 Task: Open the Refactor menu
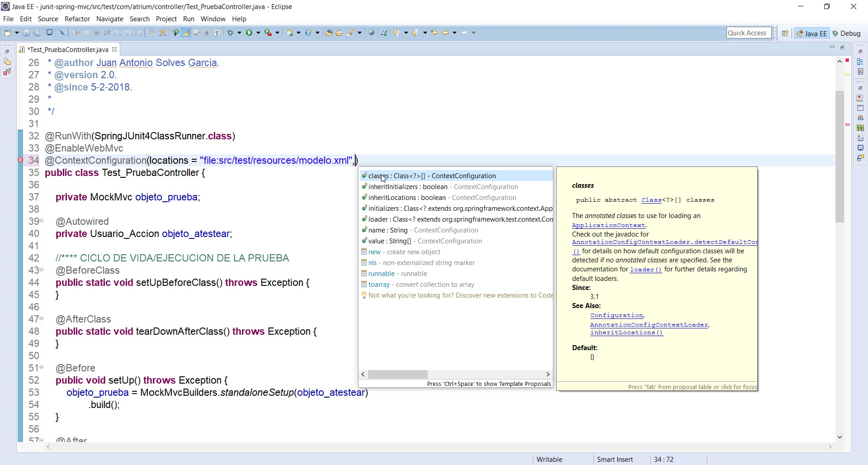point(77,19)
